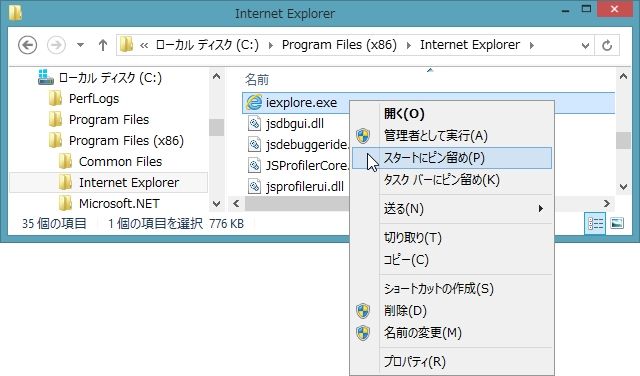Image resolution: width=640 pixels, height=376 pixels.
Task: Expand chevron after Program Files (x86) breadcrumb
Action: coord(408,45)
